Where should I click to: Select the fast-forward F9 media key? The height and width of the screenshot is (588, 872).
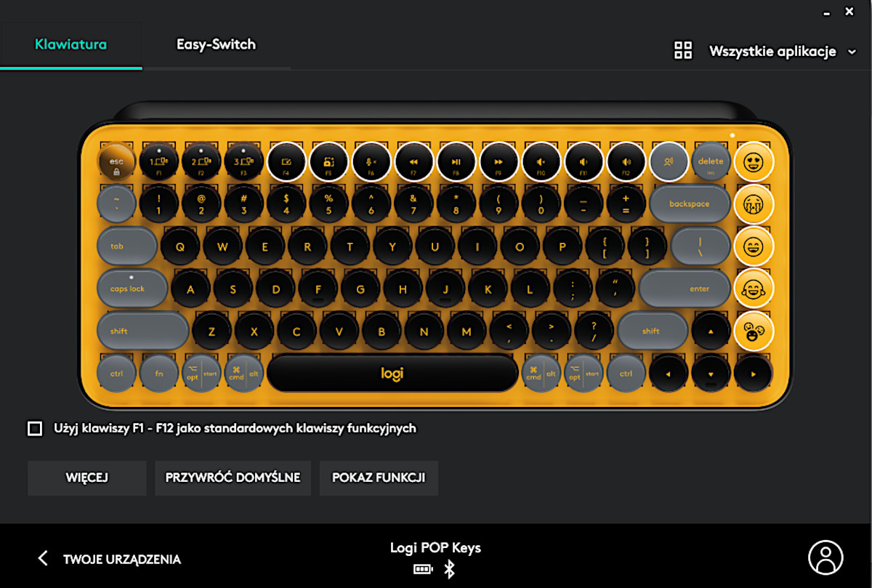click(x=498, y=161)
